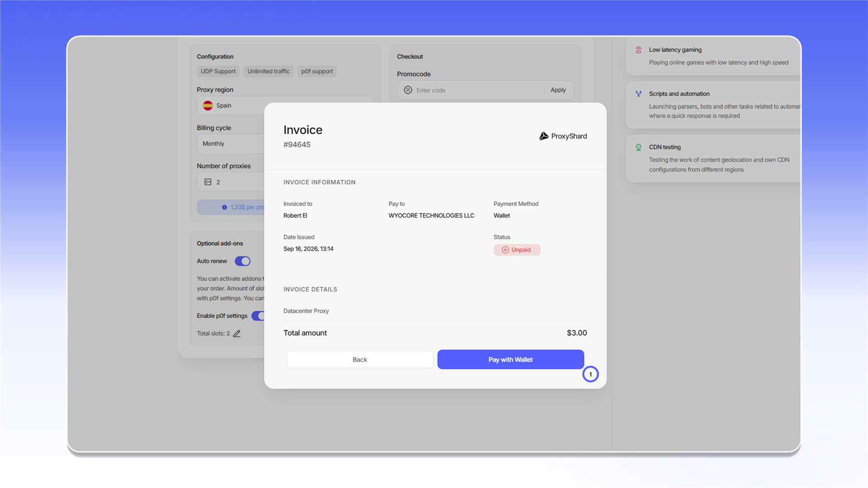The image size is (868, 488).
Task: Open the Billing cycle Monthly dropdown
Action: (x=231, y=144)
